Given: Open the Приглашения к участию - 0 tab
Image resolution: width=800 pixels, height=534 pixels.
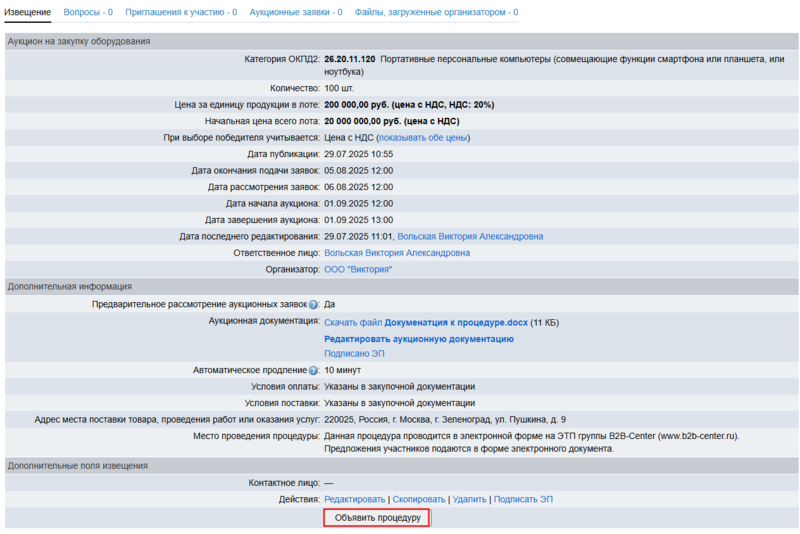Looking at the screenshot, I should pyautogui.click(x=181, y=12).
